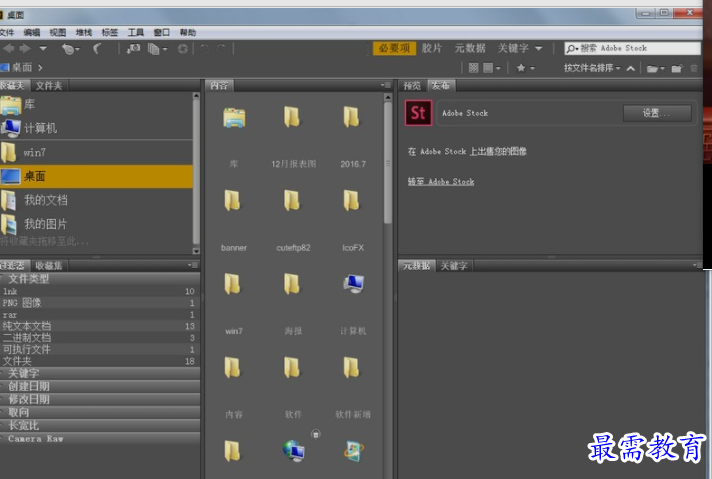Viewport: 712px width, 479px height.
Task: Select 我的图片 in the favorites list
Action: coord(96,224)
